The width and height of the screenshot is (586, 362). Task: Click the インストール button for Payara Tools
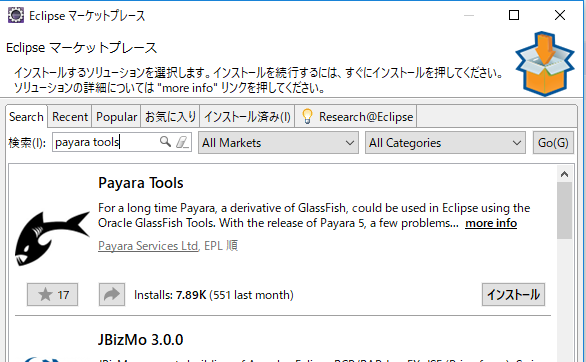click(513, 294)
